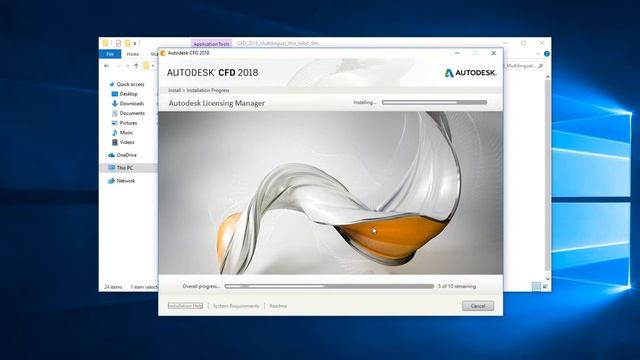Collapse the File Explorer ribbon chevron

pyautogui.click(x=538, y=54)
